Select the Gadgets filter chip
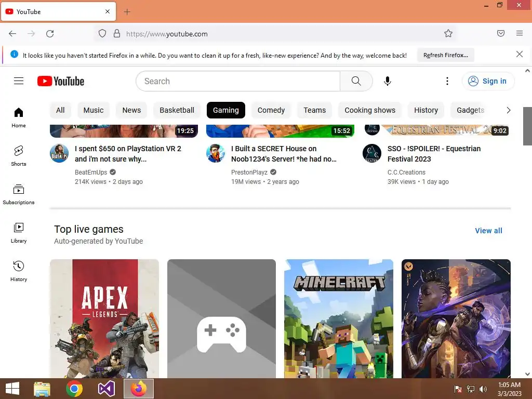This screenshot has width=532, height=399. (x=470, y=110)
